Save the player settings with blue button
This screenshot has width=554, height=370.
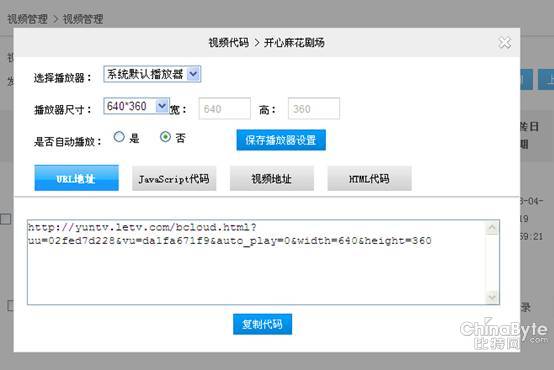(x=281, y=140)
